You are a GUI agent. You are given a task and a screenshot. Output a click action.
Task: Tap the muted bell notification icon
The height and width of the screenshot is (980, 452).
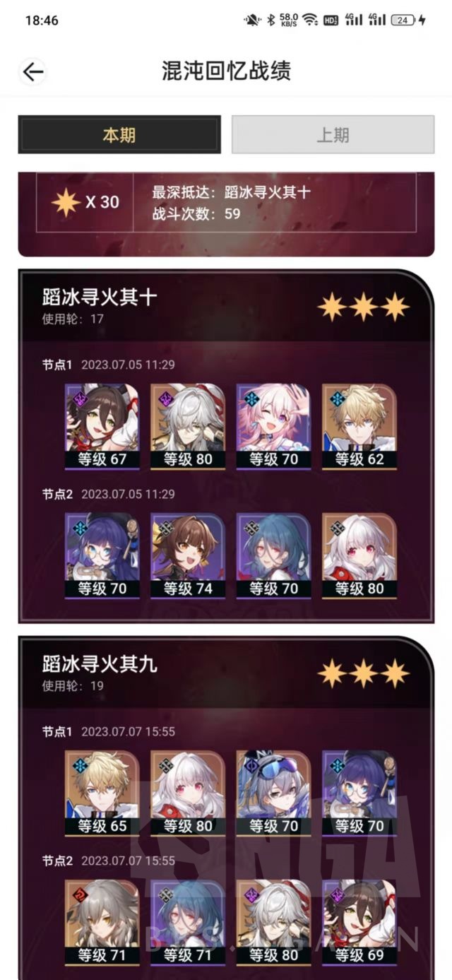coord(251,20)
